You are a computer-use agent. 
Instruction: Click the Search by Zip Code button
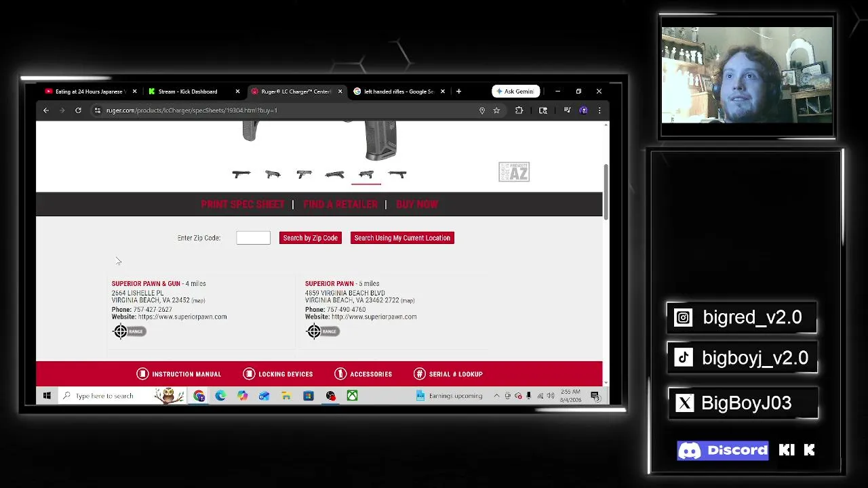[310, 238]
